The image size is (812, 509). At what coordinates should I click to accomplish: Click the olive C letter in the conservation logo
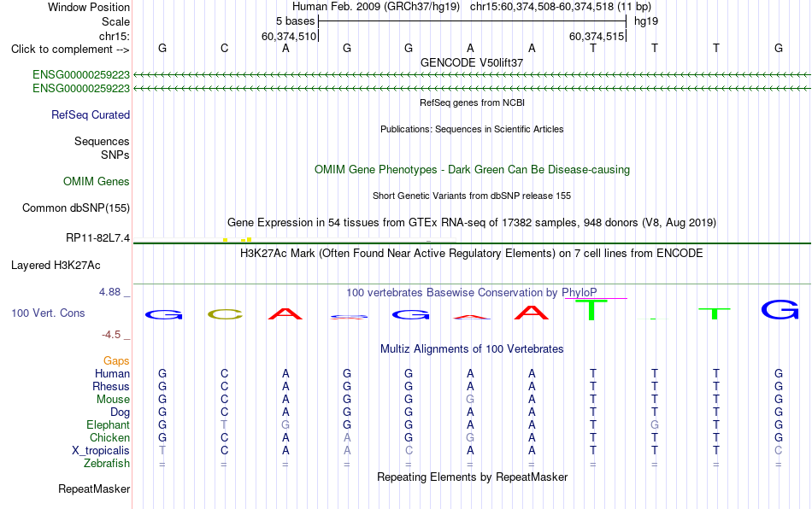coord(225,314)
